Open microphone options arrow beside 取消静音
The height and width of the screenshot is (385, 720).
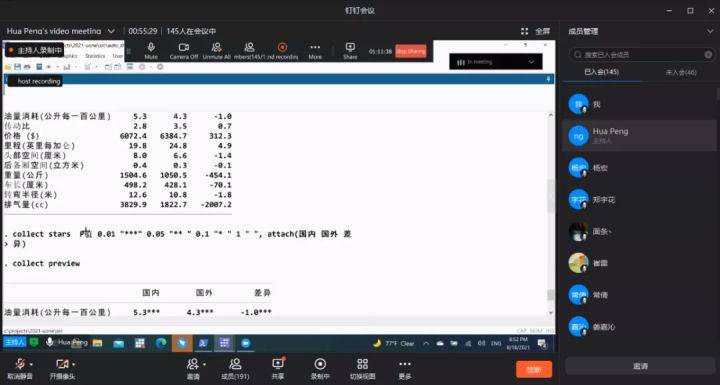tap(31, 365)
